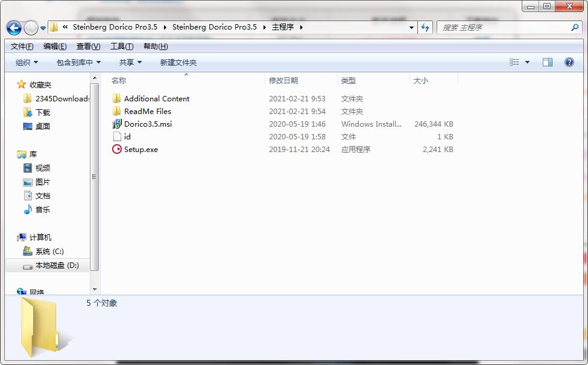Open the 包含到库中 dropdown
Image resolution: width=588 pixels, height=365 pixels.
tap(78, 62)
